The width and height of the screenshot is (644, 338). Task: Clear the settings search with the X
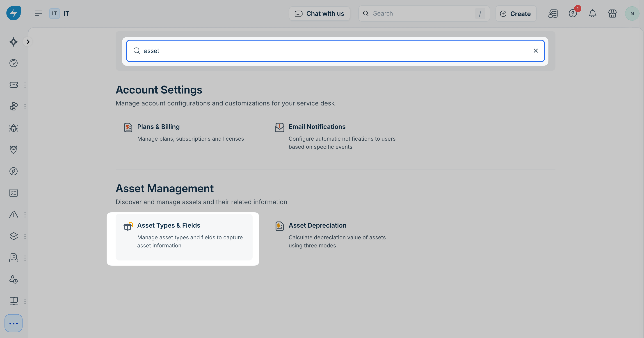(536, 51)
